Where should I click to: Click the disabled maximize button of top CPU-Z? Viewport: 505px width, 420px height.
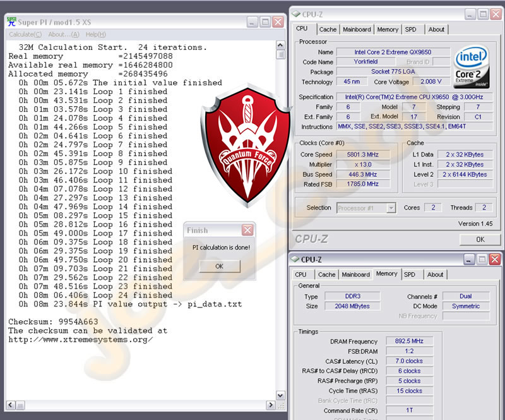[483, 14]
